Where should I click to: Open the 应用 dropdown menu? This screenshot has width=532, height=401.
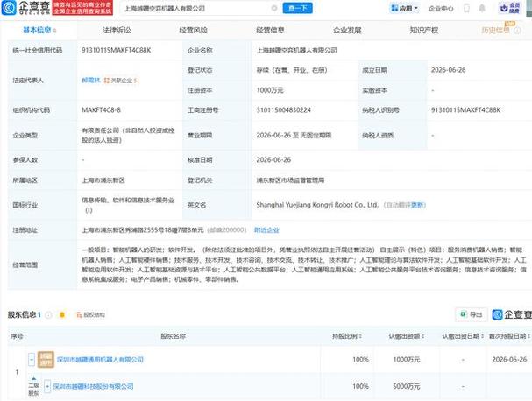(404, 8)
